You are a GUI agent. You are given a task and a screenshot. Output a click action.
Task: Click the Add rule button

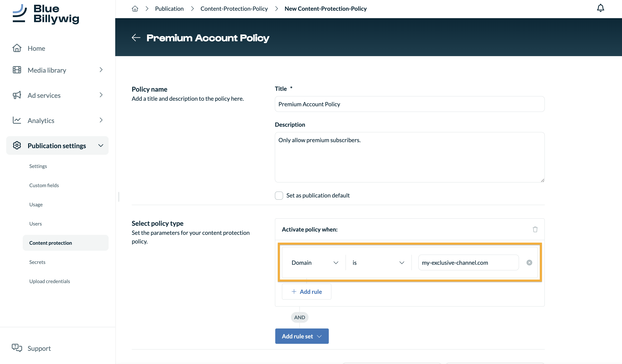click(x=306, y=292)
